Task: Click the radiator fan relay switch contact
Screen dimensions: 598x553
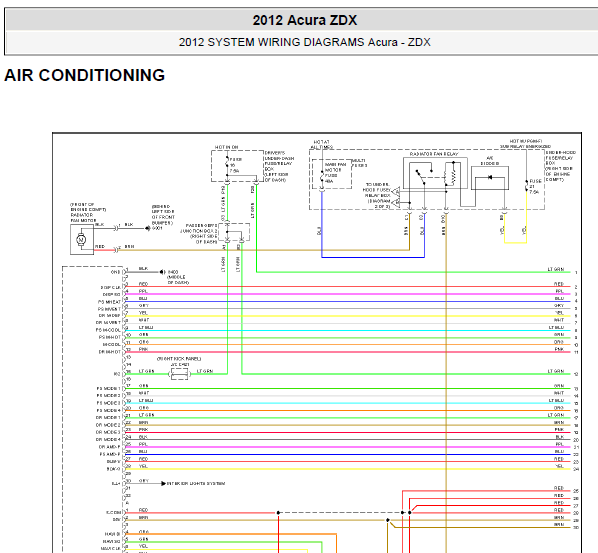Action: click(x=421, y=177)
